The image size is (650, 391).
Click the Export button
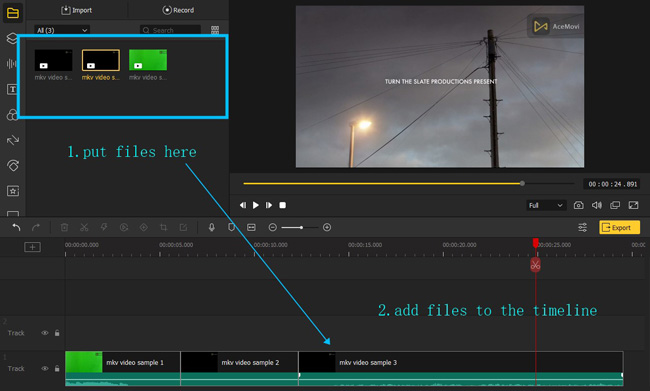tap(619, 227)
